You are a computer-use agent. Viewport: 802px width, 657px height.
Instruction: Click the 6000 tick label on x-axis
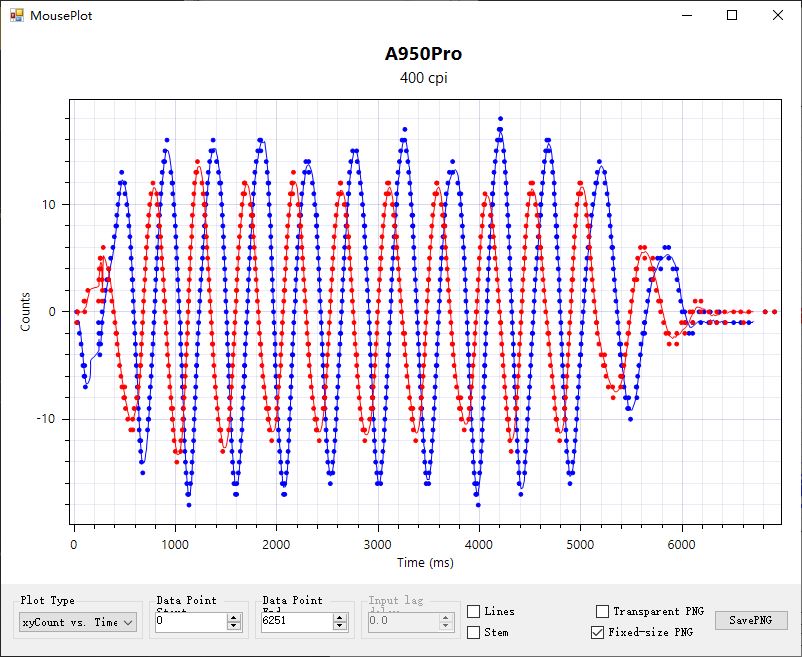pos(681,545)
